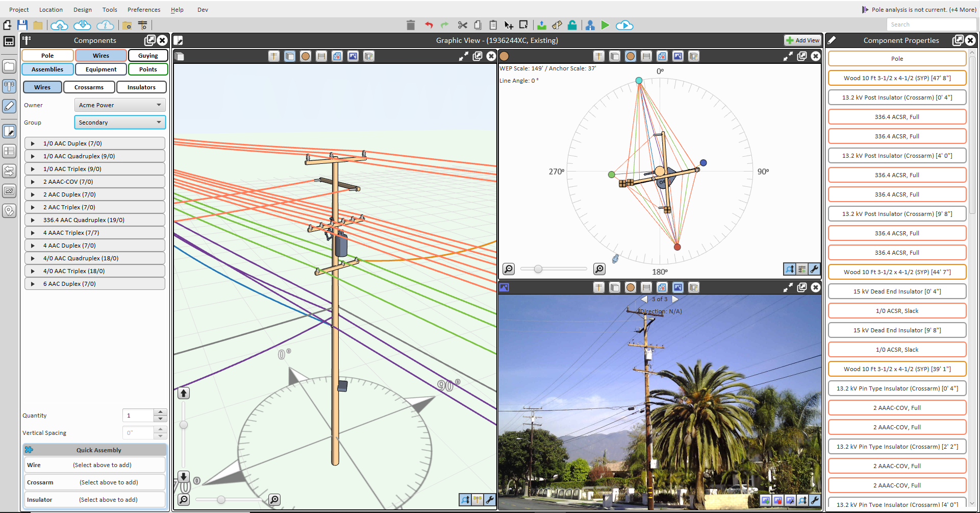Open the cloud download icon in the toolbar

click(x=82, y=25)
